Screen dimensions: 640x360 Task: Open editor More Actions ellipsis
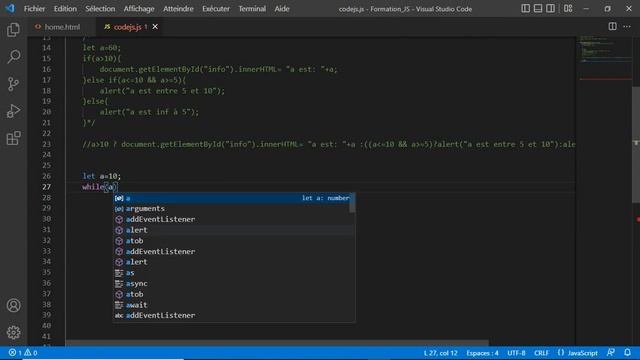pos(627,27)
